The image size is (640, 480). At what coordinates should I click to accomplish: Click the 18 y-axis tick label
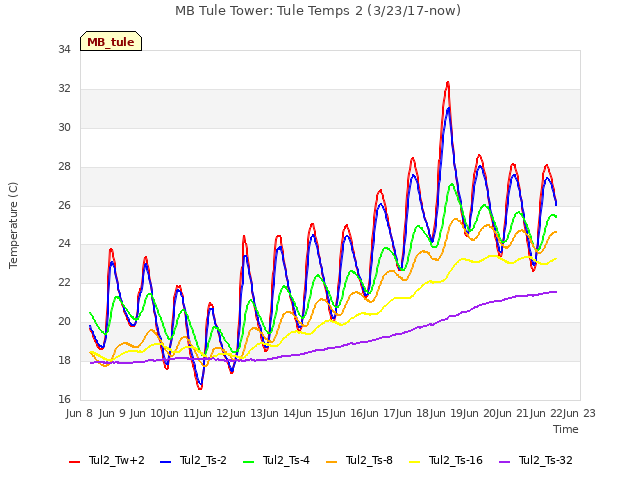pos(64,360)
